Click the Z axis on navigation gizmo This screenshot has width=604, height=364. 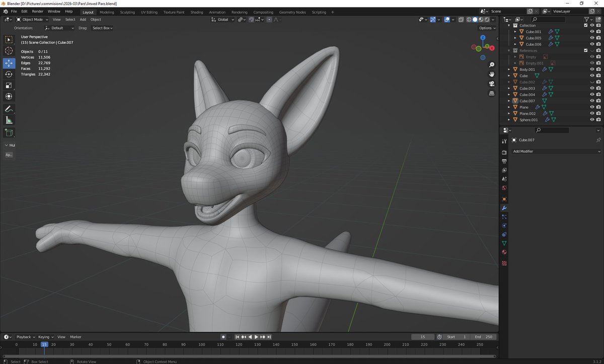tap(483, 38)
